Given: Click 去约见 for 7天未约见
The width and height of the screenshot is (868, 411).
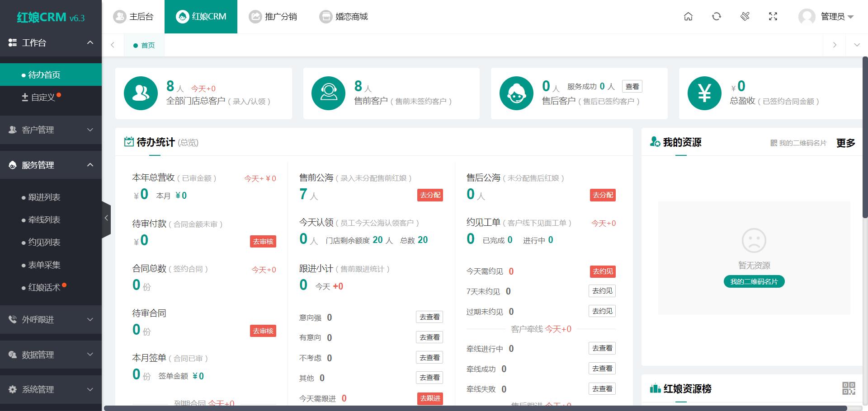Looking at the screenshot, I should tap(602, 291).
